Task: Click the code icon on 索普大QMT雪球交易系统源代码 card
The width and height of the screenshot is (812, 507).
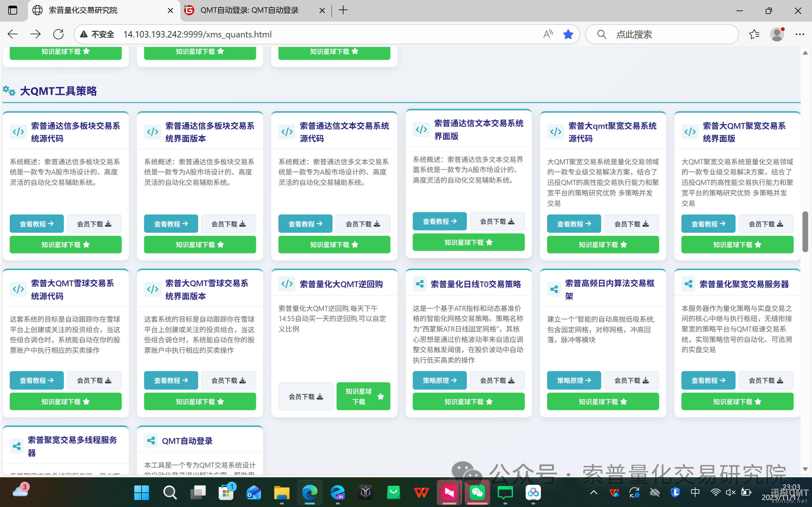Action: (x=18, y=289)
